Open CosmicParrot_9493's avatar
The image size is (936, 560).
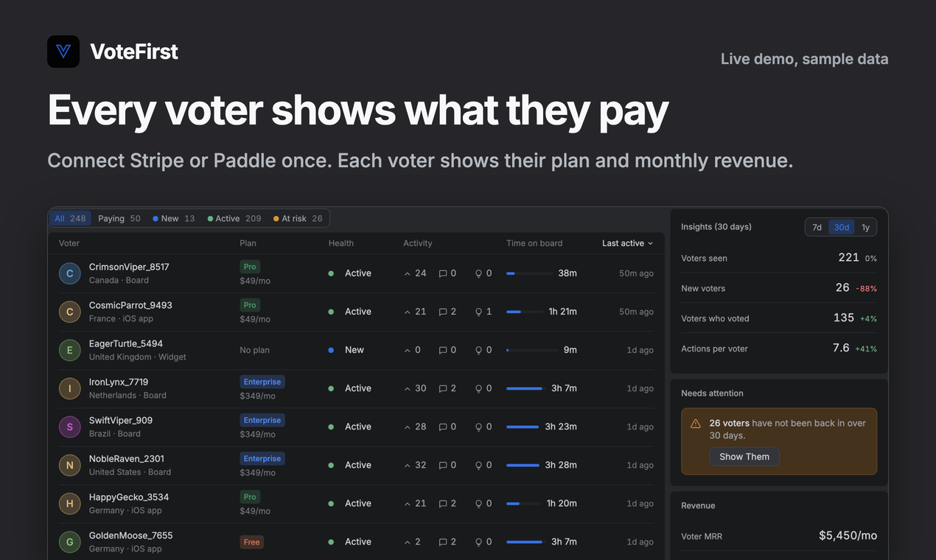click(70, 312)
